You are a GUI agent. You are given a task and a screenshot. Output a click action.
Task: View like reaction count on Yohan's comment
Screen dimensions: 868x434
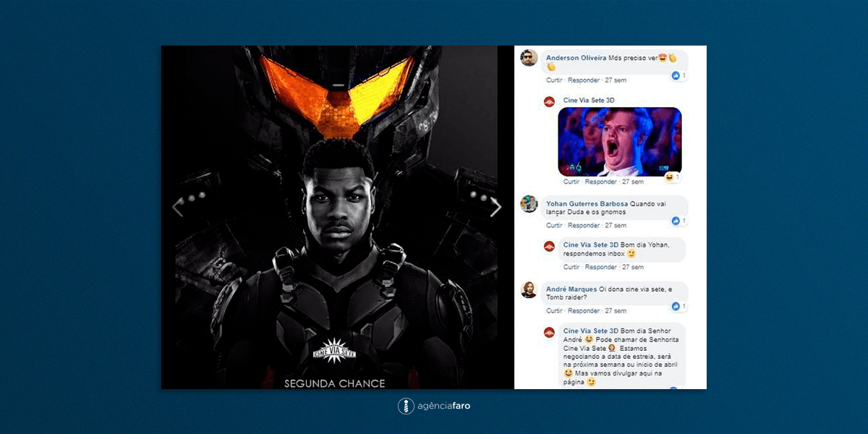[679, 221]
